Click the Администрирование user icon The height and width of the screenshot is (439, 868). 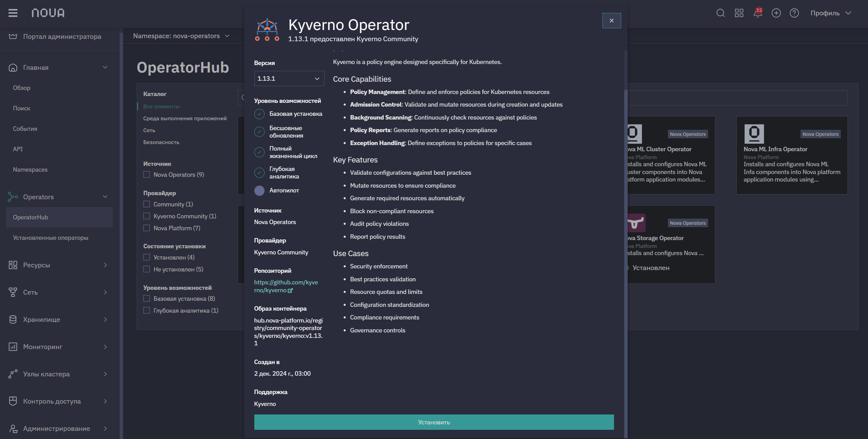pos(13,428)
